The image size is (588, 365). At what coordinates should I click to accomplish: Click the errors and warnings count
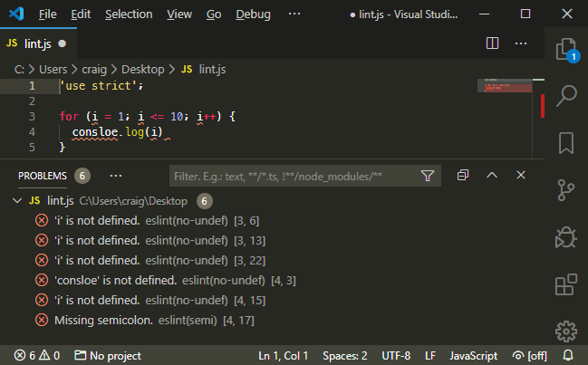point(35,354)
